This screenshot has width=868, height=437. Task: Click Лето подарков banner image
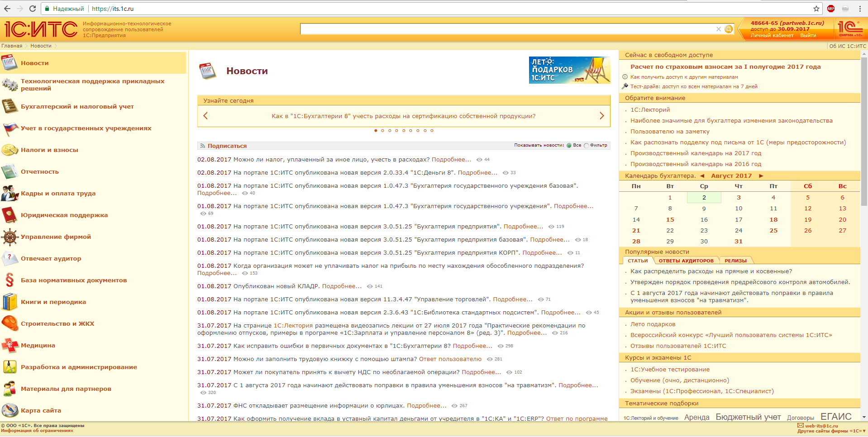click(569, 70)
